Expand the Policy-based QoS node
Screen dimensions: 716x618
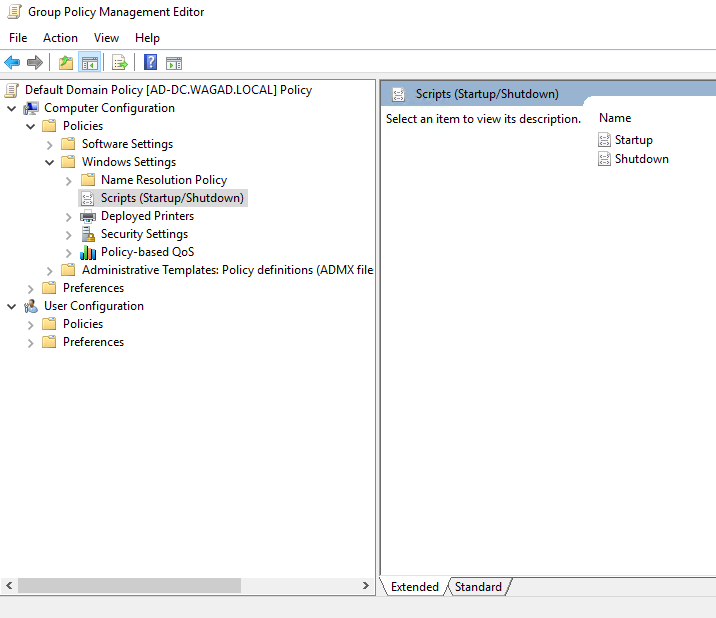[69, 252]
